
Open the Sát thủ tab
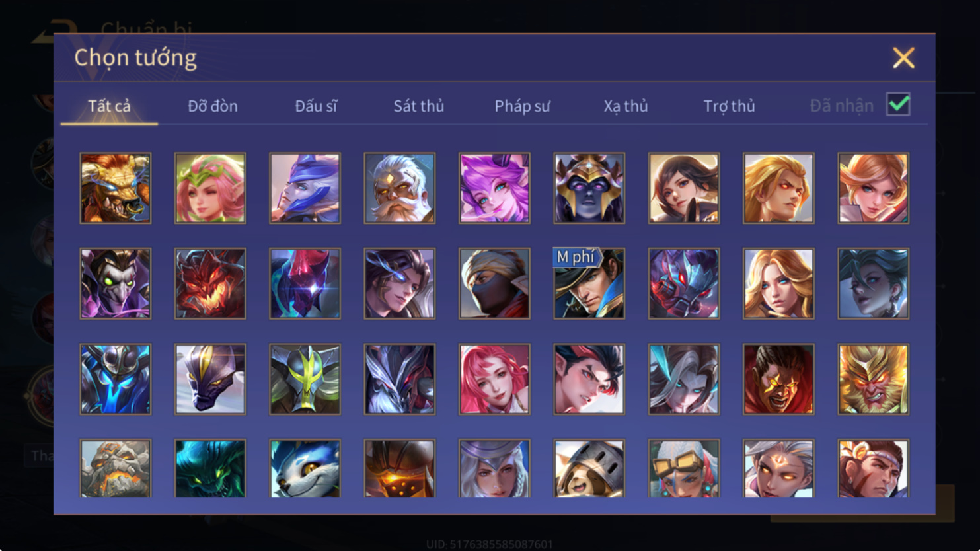pos(419,106)
